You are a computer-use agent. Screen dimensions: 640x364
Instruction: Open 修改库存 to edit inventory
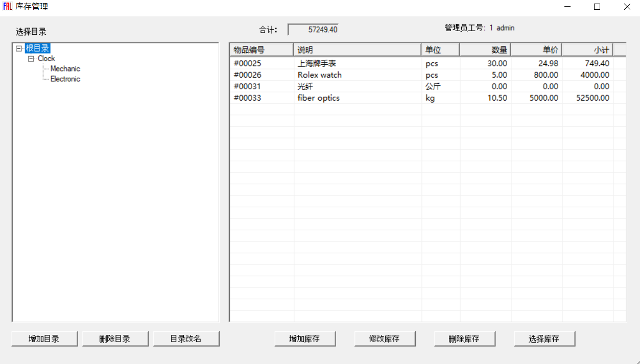385,339
